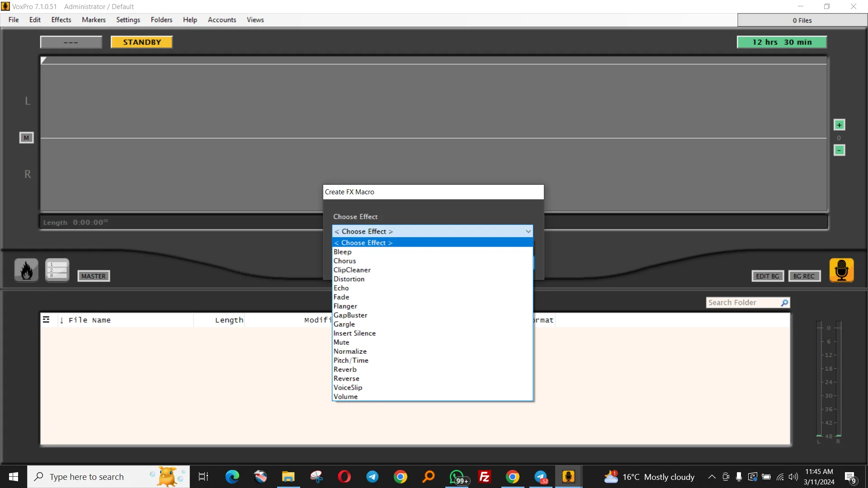The width and height of the screenshot is (868, 488).
Task: Open the file list column menu icon
Action: tap(46, 320)
